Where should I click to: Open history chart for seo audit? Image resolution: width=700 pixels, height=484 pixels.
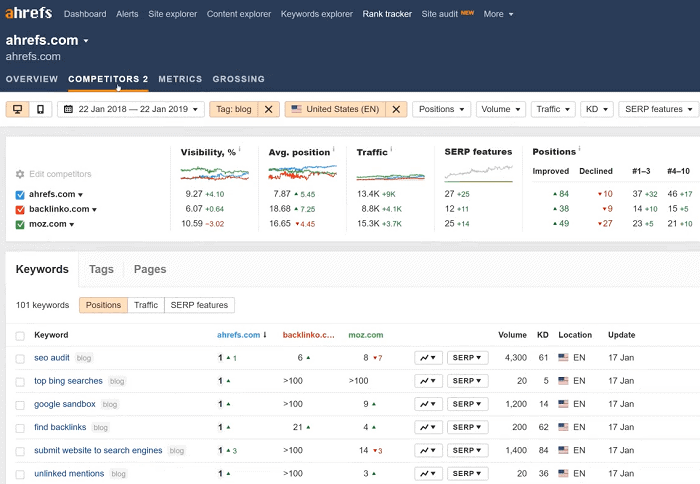click(428, 358)
